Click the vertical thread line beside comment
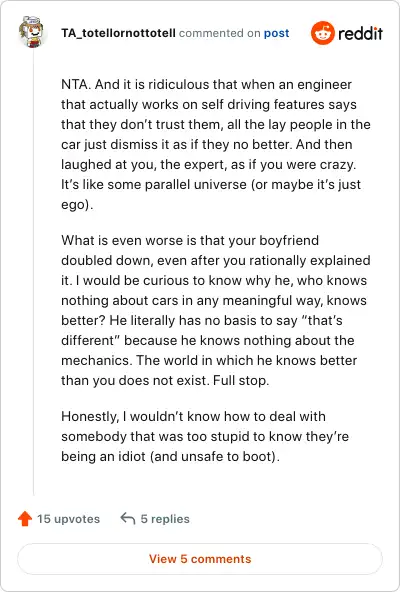Viewport: 400px width, 592px height. [34, 272]
